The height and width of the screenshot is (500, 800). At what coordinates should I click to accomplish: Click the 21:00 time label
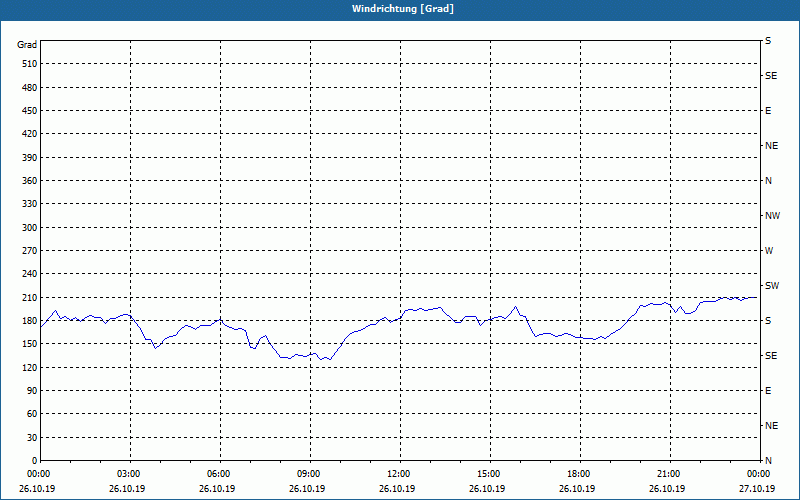pyautogui.click(x=670, y=474)
